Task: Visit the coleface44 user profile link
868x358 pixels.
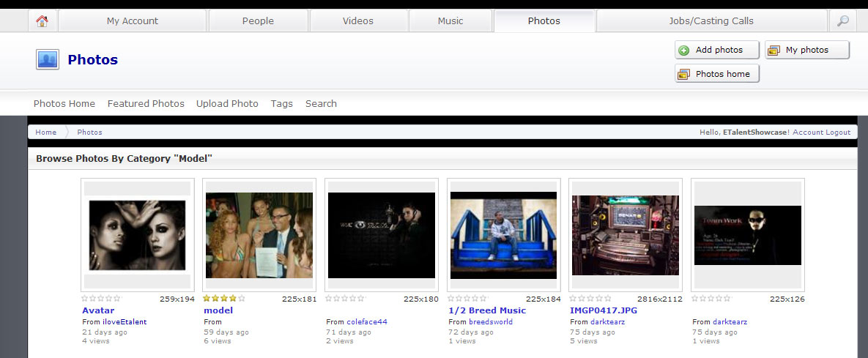Action: pyautogui.click(x=367, y=322)
